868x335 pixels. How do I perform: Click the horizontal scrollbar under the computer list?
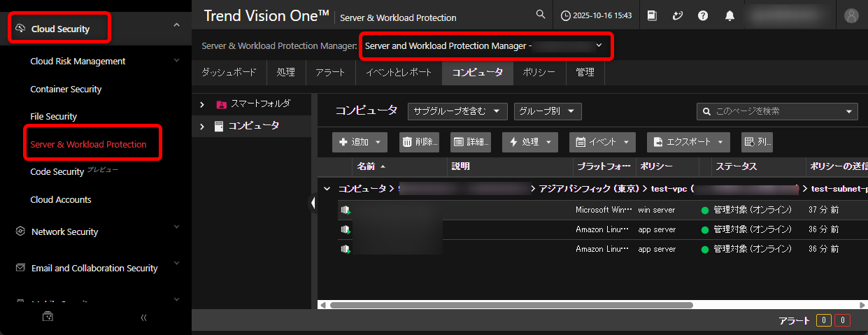point(511,305)
